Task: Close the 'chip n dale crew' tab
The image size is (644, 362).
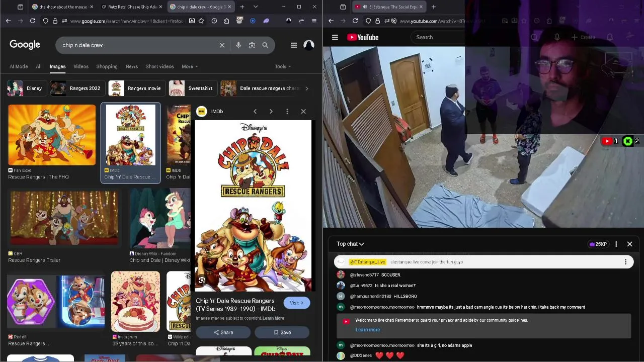Action: 229,7
